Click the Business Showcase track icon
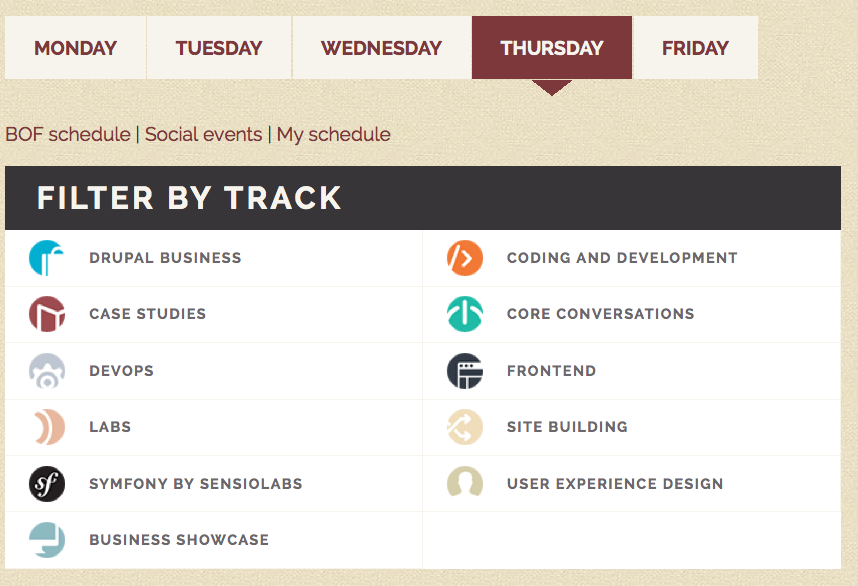This screenshot has height=586, width=858. click(47, 540)
